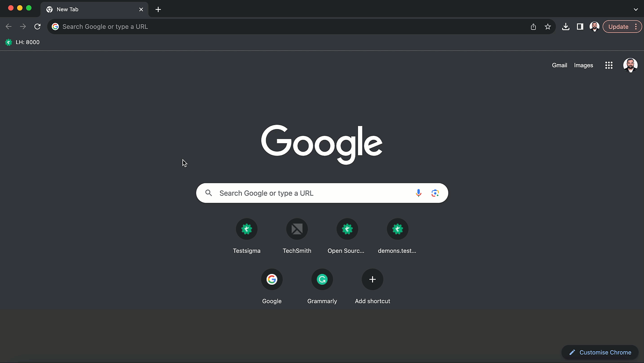The height and width of the screenshot is (363, 644).
Task: Open the demons.test... shortcut
Action: click(397, 236)
